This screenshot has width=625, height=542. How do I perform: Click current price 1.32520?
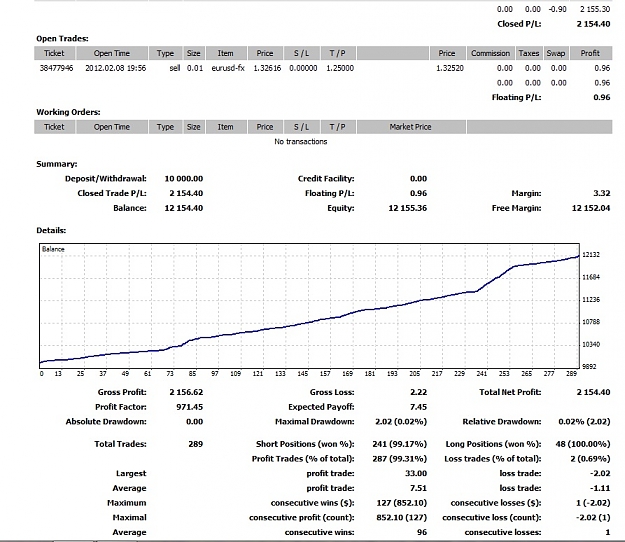point(450,68)
